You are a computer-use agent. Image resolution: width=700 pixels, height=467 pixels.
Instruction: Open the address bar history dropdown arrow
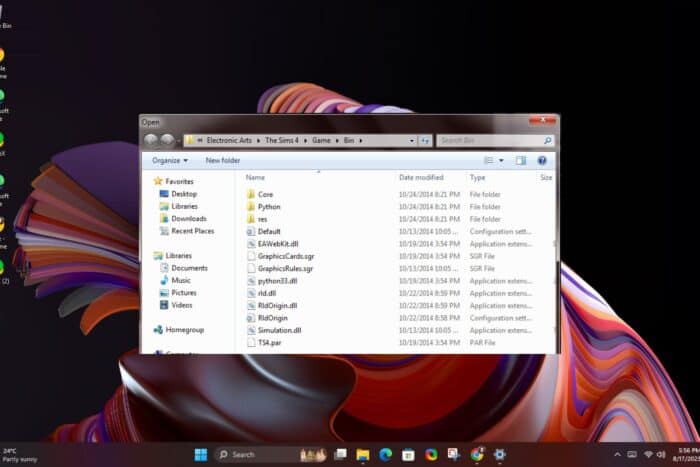pyautogui.click(x=412, y=141)
